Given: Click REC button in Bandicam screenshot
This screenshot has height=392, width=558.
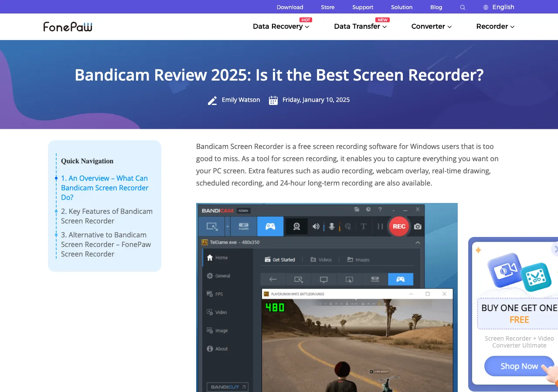Looking at the screenshot, I should click(x=399, y=226).
